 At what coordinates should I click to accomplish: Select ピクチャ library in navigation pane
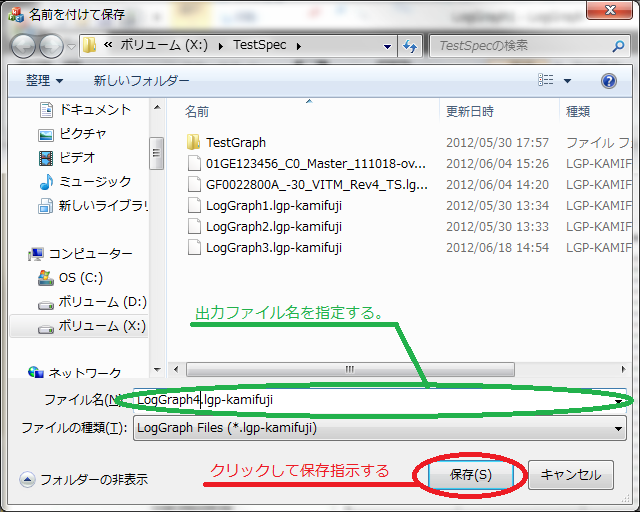[73, 134]
